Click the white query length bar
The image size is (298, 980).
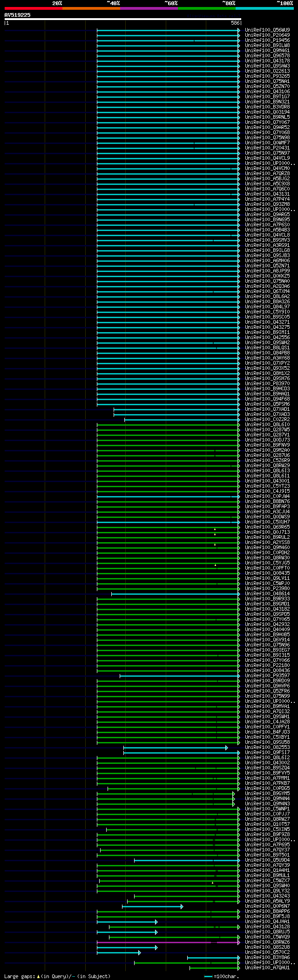pyautogui.click(x=122, y=19)
